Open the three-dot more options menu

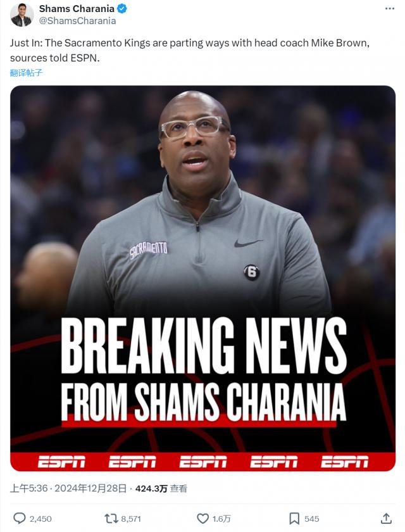pyautogui.click(x=390, y=8)
